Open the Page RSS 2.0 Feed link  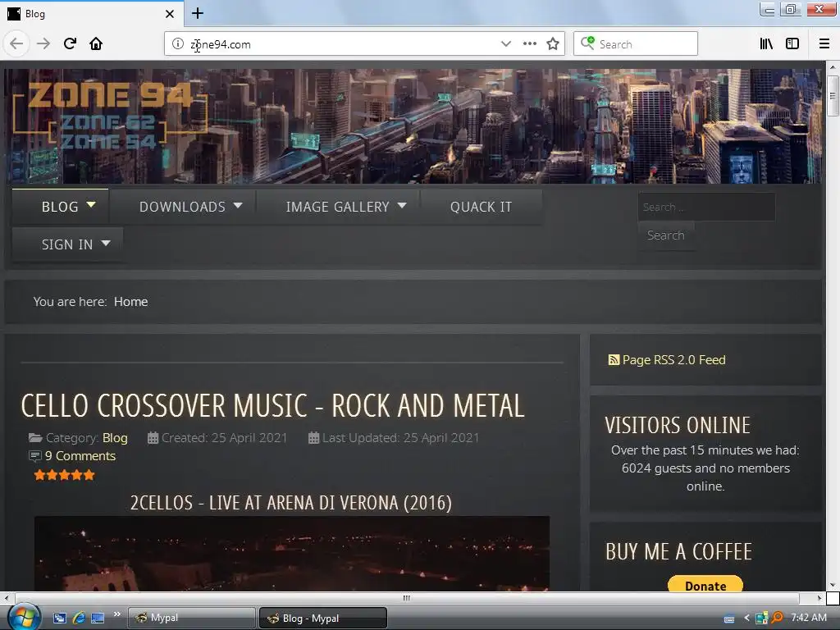point(673,360)
